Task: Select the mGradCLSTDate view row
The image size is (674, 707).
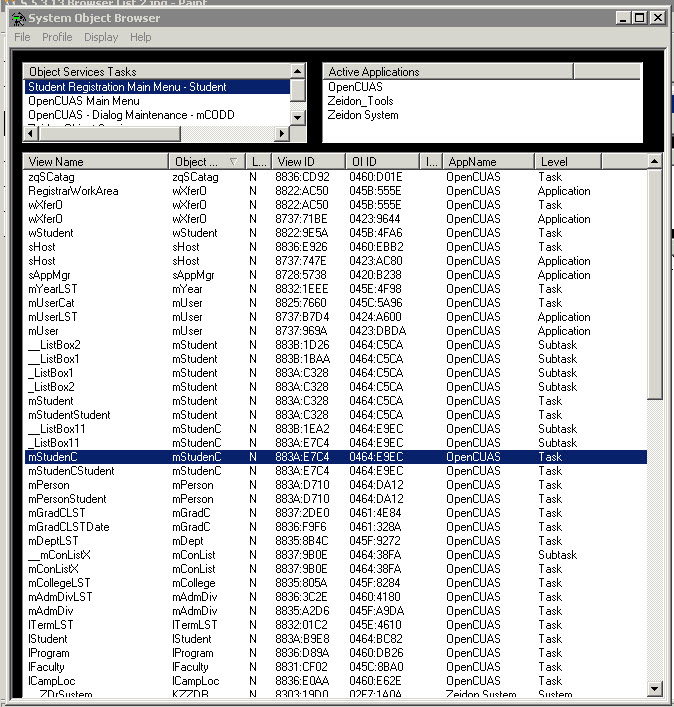Action: pyautogui.click(x=69, y=527)
